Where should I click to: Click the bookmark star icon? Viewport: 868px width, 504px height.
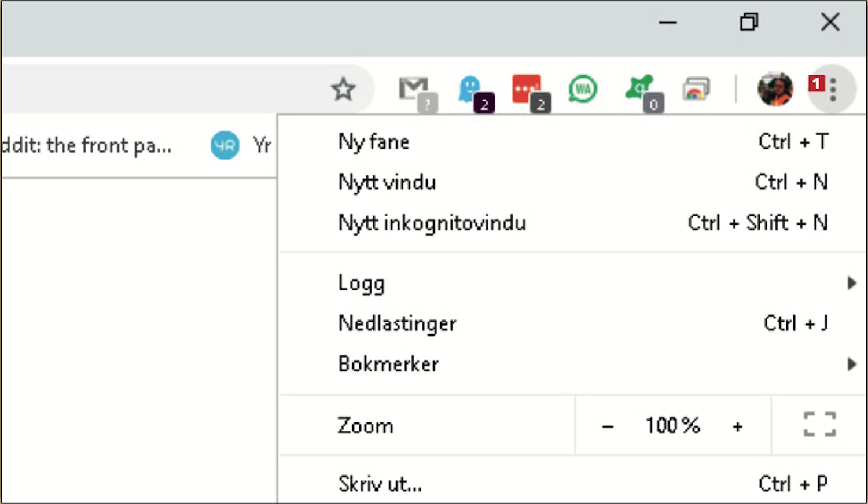click(343, 90)
